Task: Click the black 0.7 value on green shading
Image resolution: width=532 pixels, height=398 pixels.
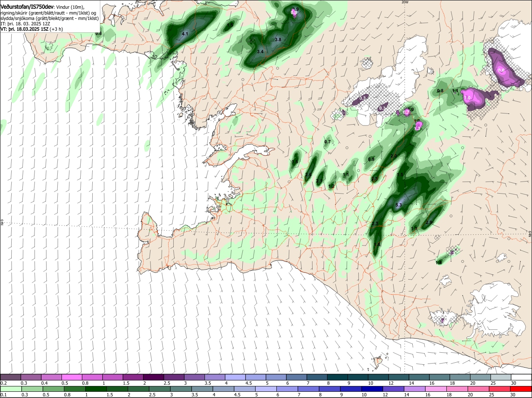Action: 327,142
